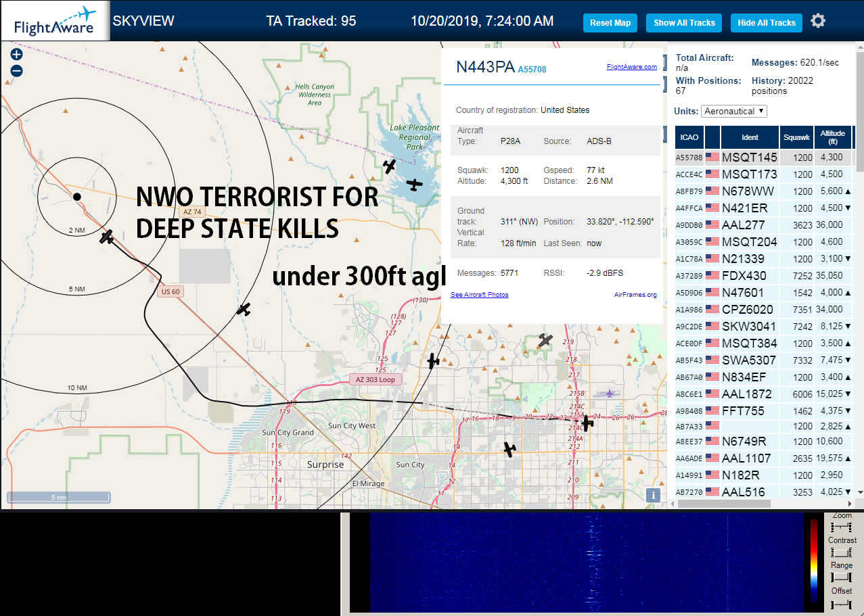Select the CPZ6020 row in aircraft list

click(765, 310)
